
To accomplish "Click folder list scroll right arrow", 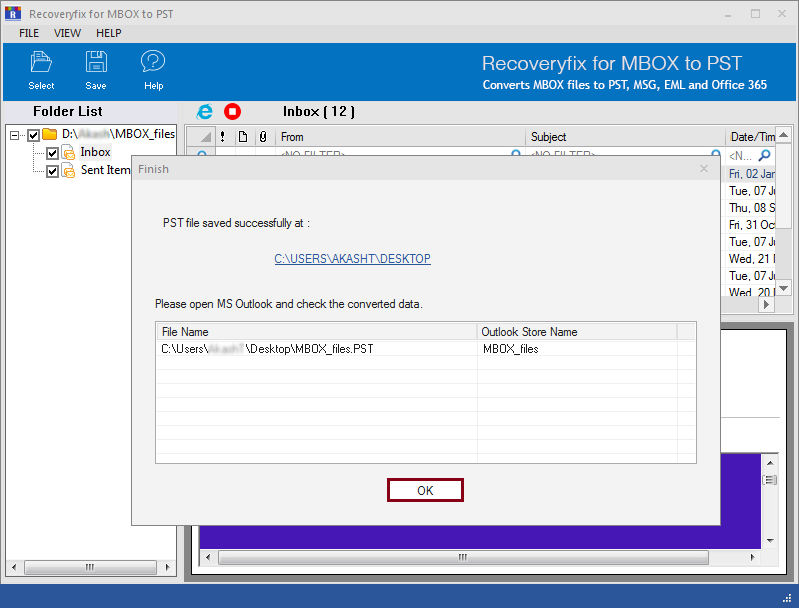I will coord(167,567).
